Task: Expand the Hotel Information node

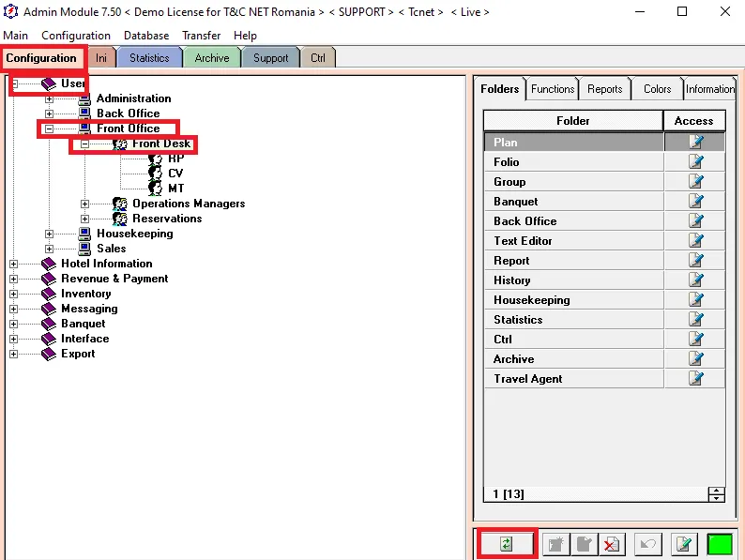Action: click(13, 265)
